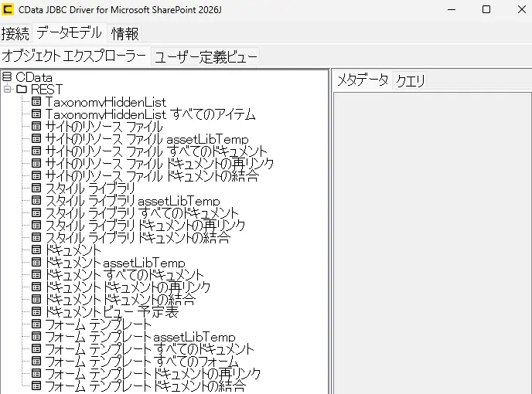Click table icon of スタイル ライブラリ すべてのドキュメント
The image size is (532, 394).
tap(36, 212)
